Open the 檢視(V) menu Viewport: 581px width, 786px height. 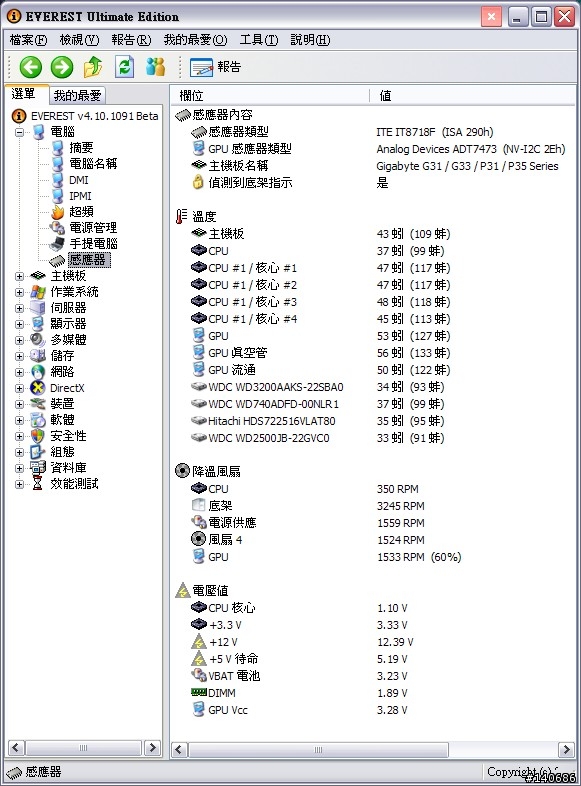click(x=79, y=40)
